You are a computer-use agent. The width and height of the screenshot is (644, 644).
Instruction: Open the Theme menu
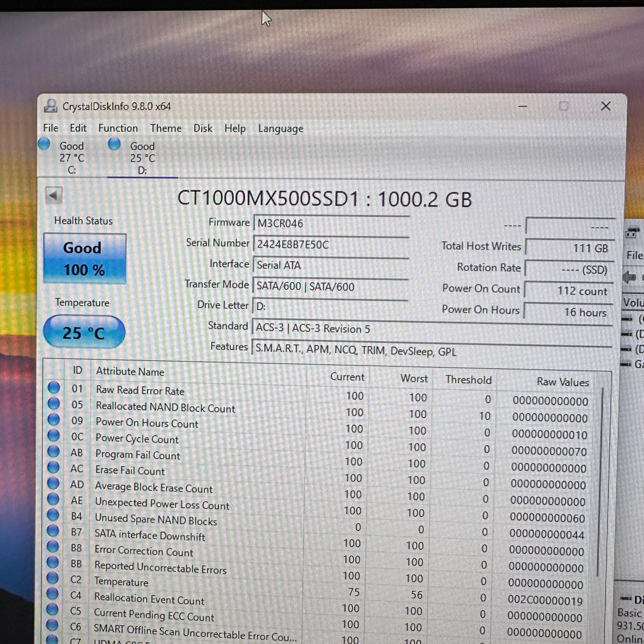click(166, 128)
